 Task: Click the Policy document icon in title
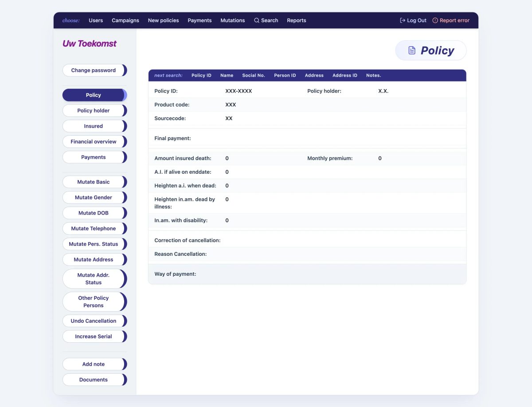[412, 51]
